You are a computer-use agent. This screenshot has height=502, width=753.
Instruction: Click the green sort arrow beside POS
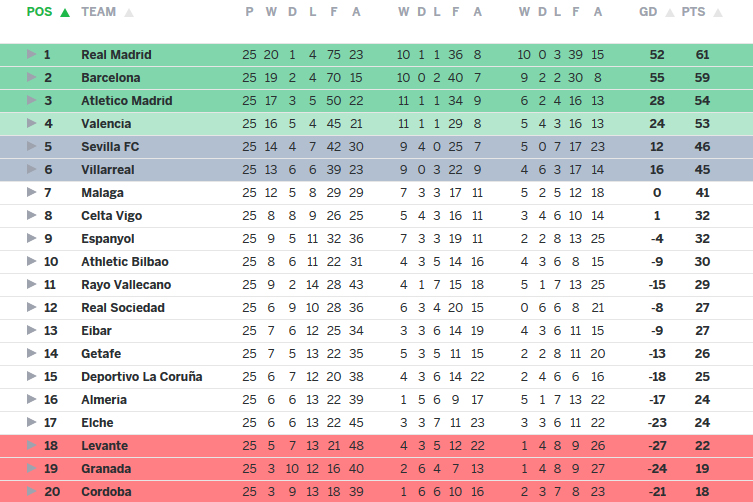coord(65,12)
